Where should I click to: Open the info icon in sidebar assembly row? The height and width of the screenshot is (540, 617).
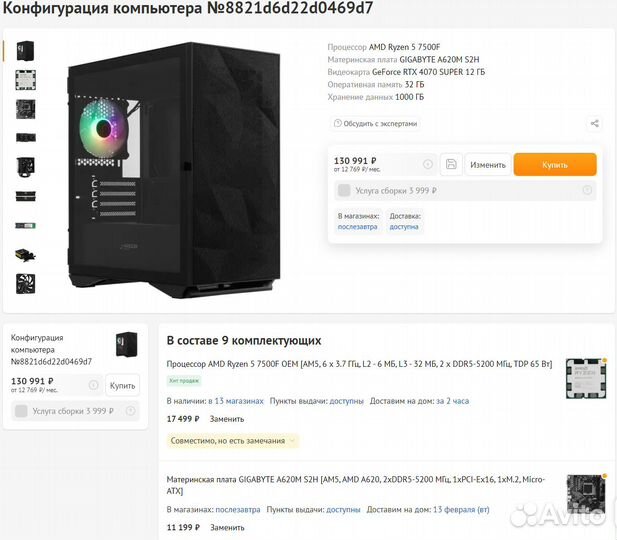130,411
